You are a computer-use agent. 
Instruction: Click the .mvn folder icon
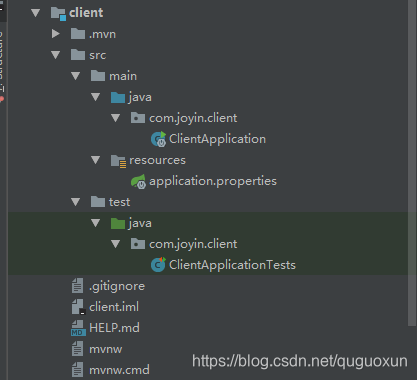pyautogui.click(x=78, y=34)
